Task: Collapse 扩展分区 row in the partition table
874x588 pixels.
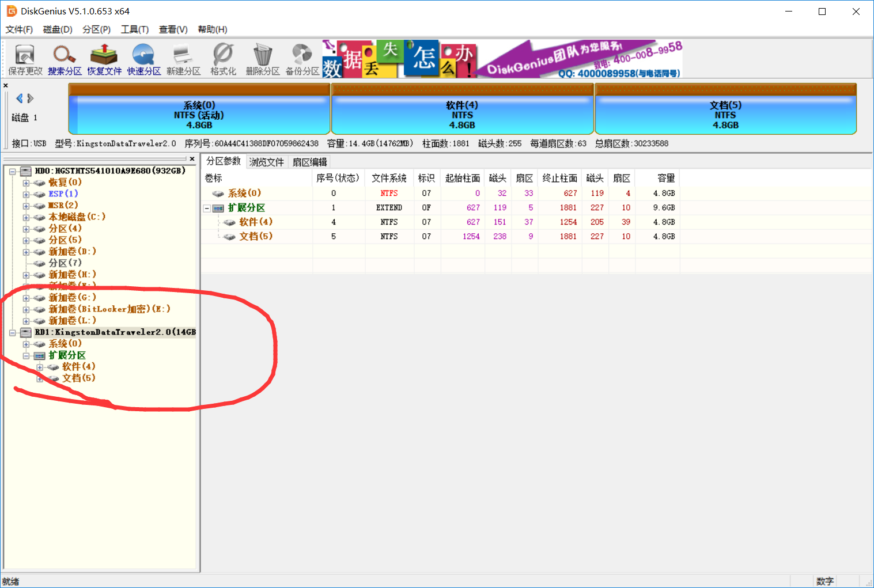Action: coord(207,208)
